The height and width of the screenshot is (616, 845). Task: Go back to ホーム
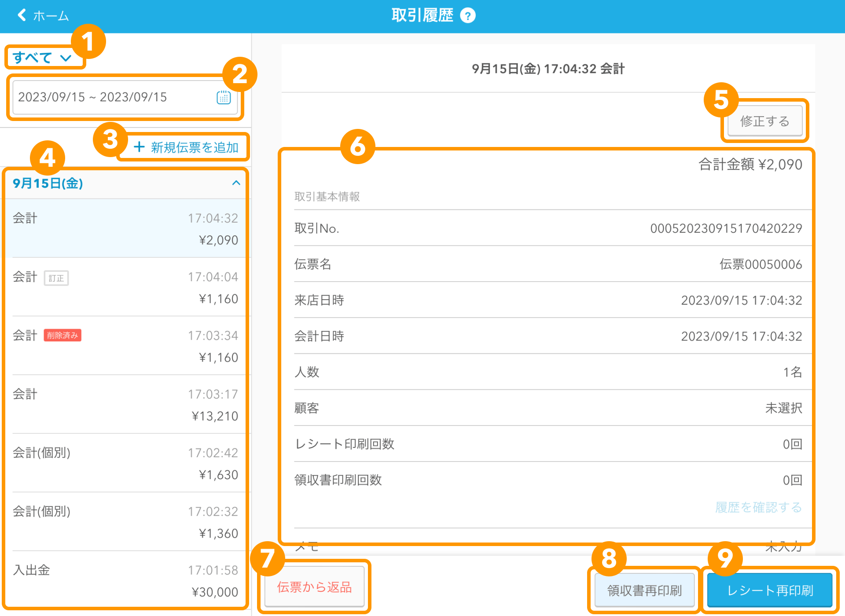click(x=51, y=16)
